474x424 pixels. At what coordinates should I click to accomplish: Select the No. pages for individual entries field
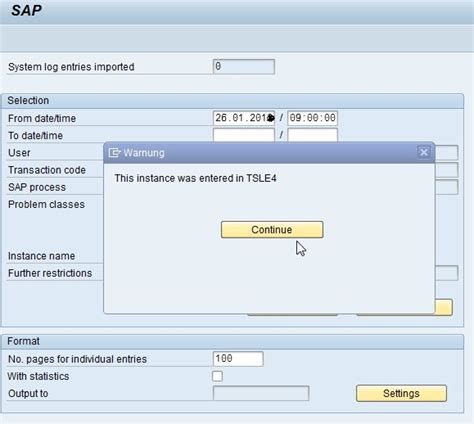pyautogui.click(x=238, y=359)
